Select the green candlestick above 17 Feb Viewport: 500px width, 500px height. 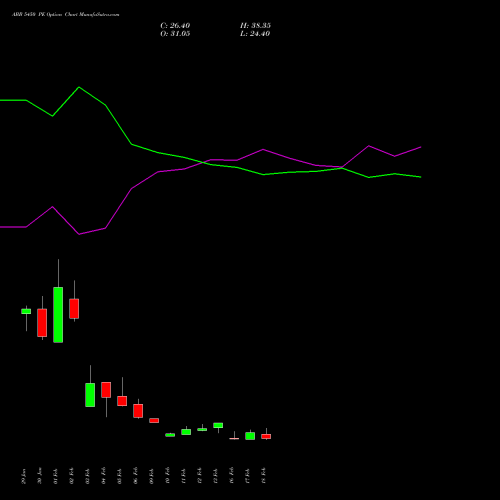250,436
